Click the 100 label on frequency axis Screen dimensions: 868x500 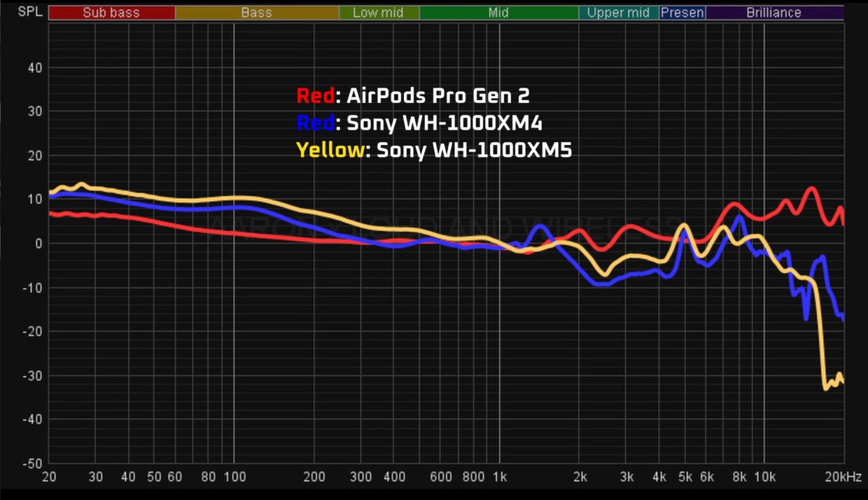tap(234, 477)
